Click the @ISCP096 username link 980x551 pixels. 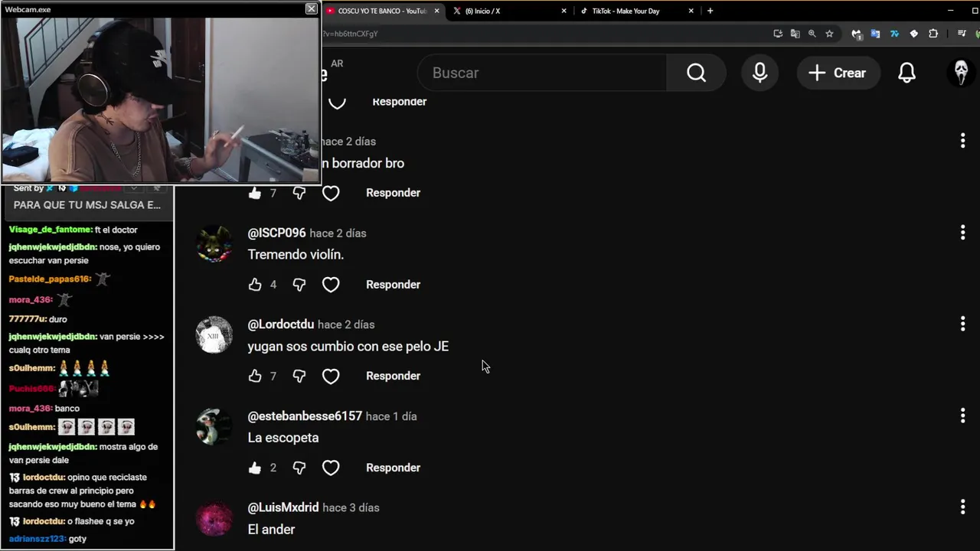point(276,233)
